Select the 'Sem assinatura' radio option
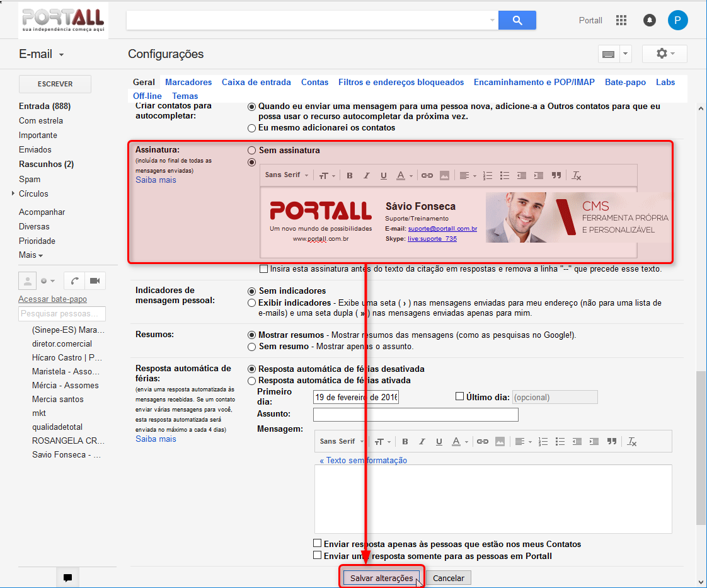The width and height of the screenshot is (707, 588). coord(252,151)
